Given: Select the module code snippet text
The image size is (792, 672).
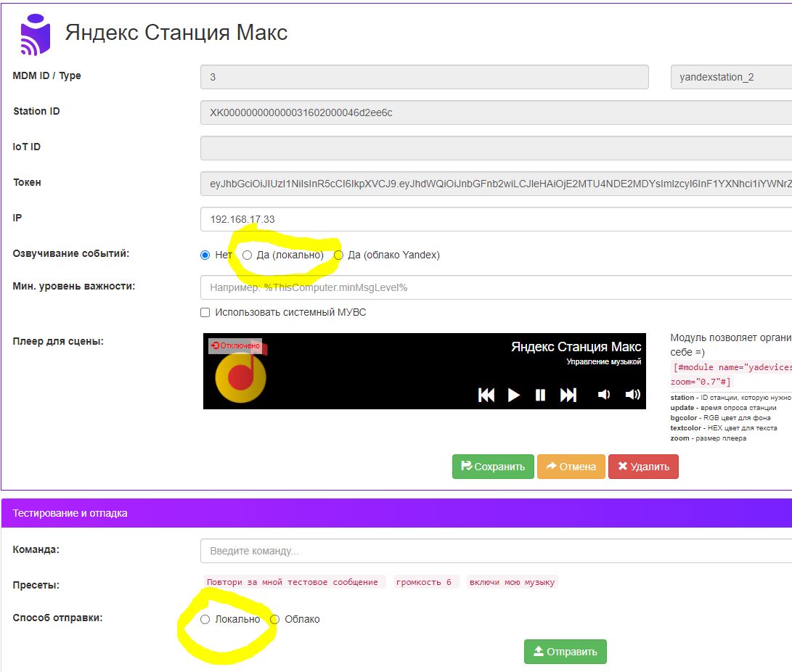Looking at the screenshot, I should [731, 374].
